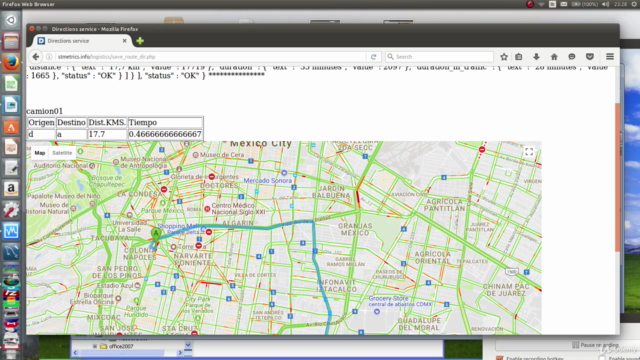Open the text editor from the dock
Viewport: 640px width, 360px height.
click(x=11, y=168)
